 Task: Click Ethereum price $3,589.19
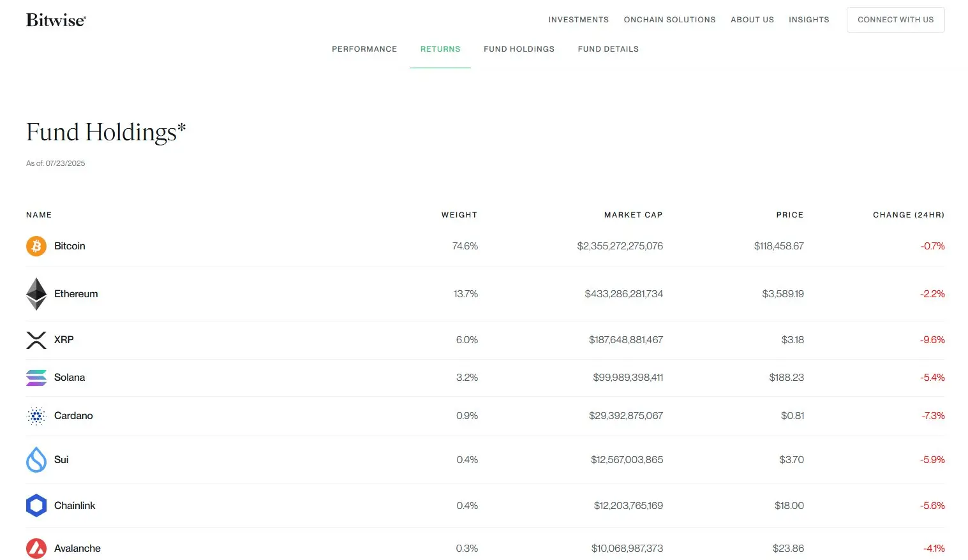click(783, 294)
